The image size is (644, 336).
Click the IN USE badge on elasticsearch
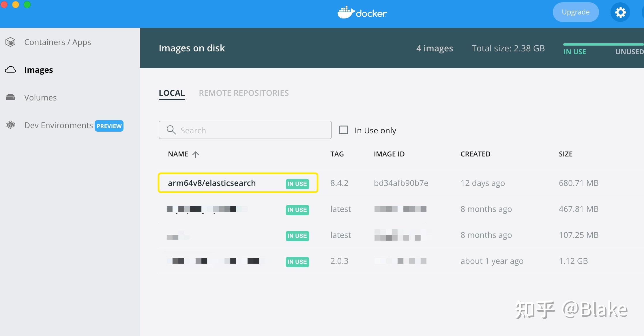point(297,184)
